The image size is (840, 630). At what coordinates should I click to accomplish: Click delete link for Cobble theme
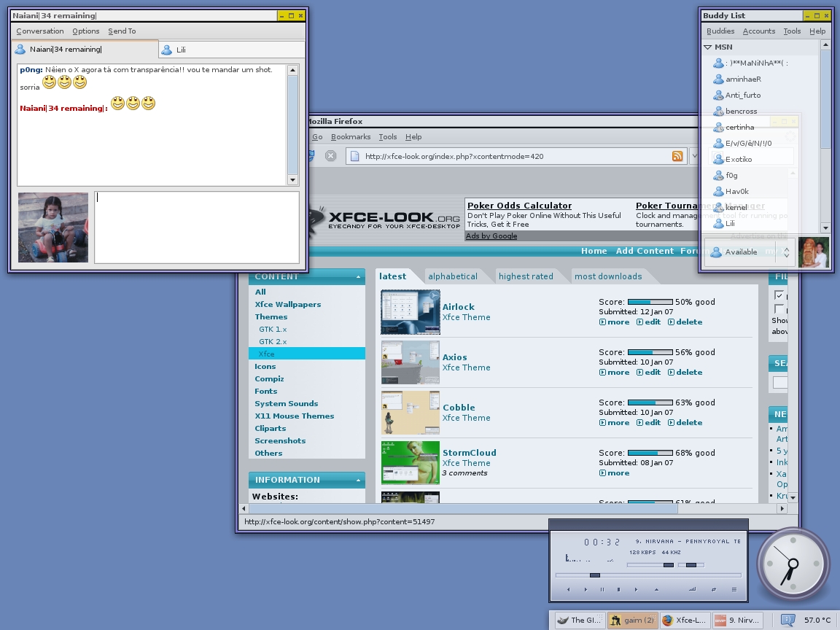point(685,423)
